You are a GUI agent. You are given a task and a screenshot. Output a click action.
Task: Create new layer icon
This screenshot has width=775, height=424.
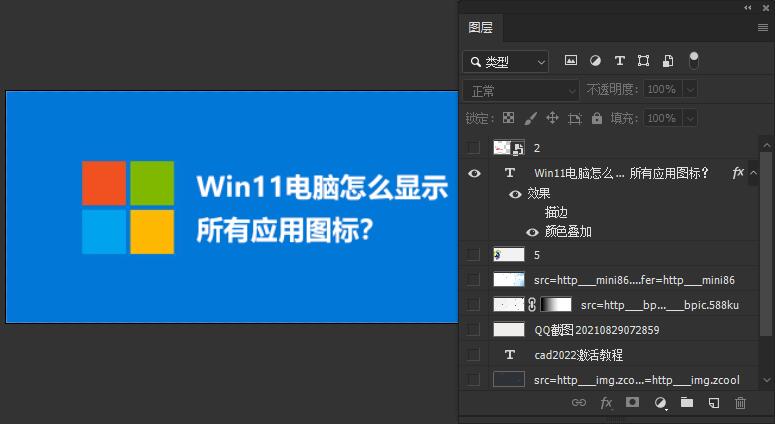point(714,403)
